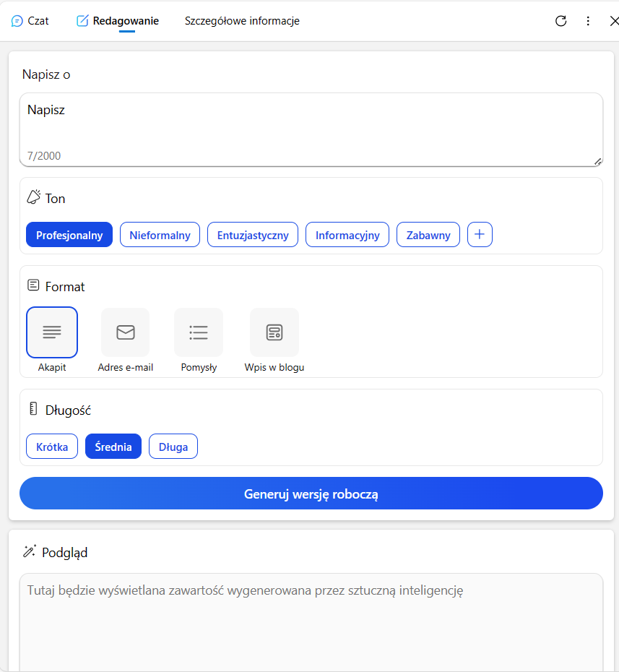The height and width of the screenshot is (672, 619).
Task: Set tone to Profesjonalny
Action: click(69, 234)
